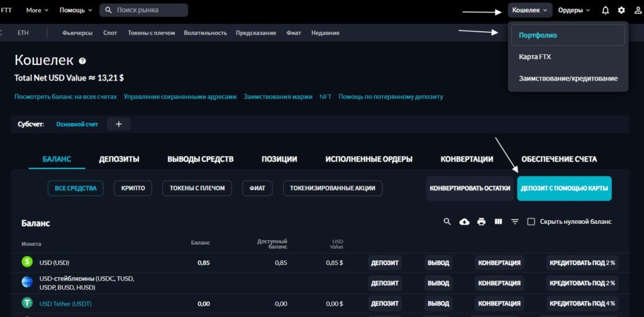Screen dimensions: 644x317
Task: Select Заимствование/кредитование menu entry
Action: coord(568,79)
